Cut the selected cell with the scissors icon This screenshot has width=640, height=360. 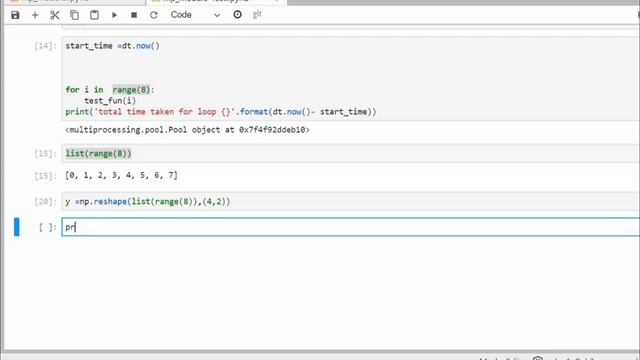click(x=54, y=15)
